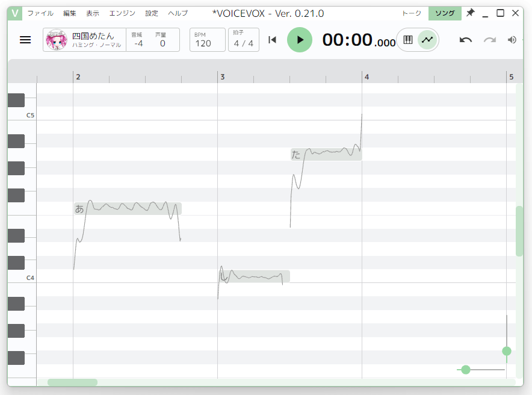Screen dimensions: 532x395
Task: Open the 設定 menu
Action: click(x=152, y=13)
